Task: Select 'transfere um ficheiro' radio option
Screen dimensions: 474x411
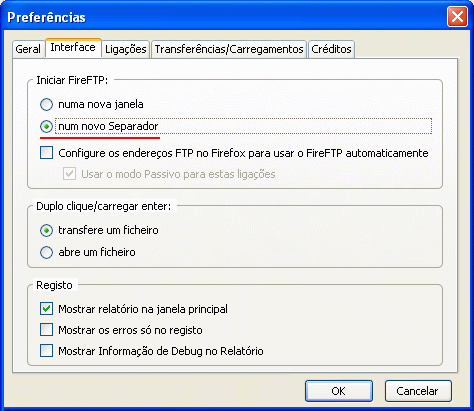Action: tap(46, 230)
